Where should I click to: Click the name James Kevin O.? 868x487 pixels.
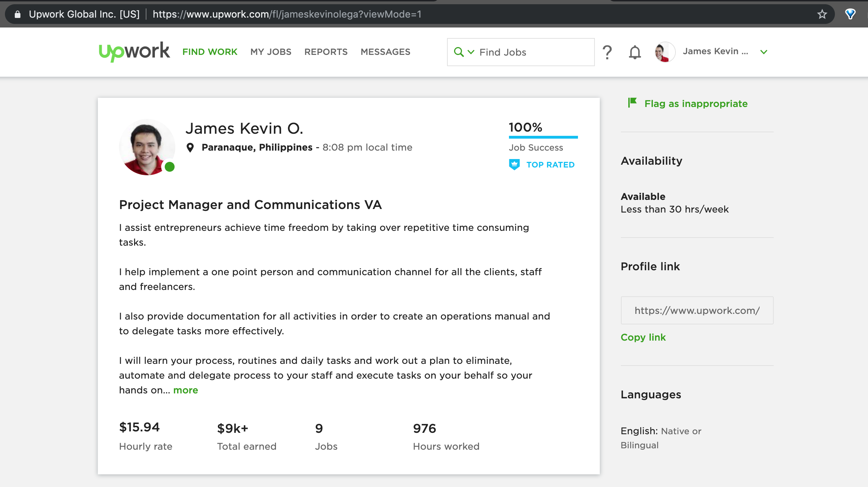pos(244,128)
